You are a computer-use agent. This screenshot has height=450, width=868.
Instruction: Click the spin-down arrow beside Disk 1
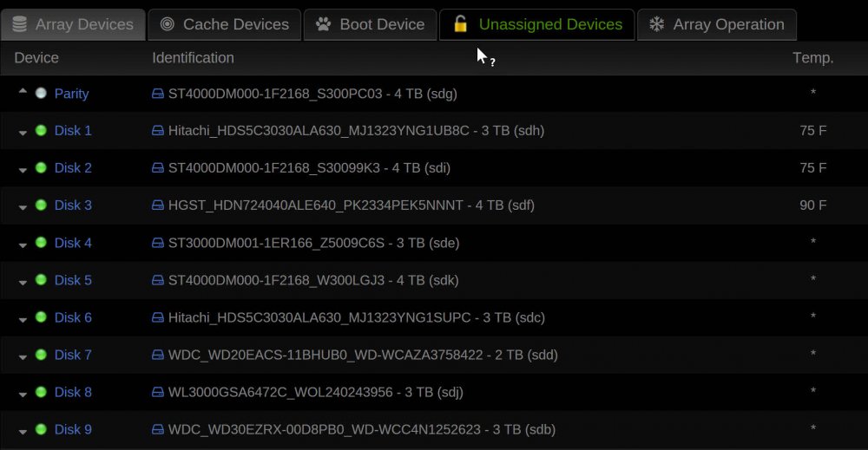[23, 133]
